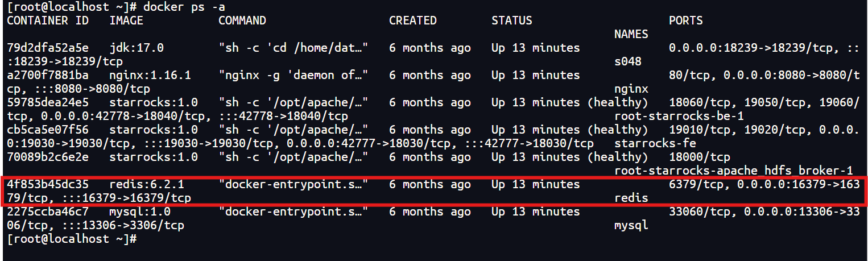Click container ID 2275ccba46c7
The width and height of the screenshot is (868, 261).
coord(48,212)
